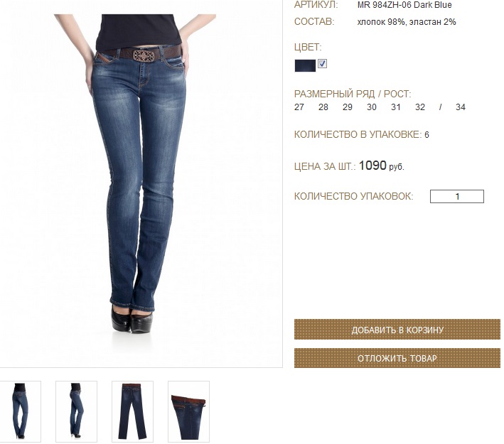Select length 34
504x444 pixels.
(x=461, y=107)
